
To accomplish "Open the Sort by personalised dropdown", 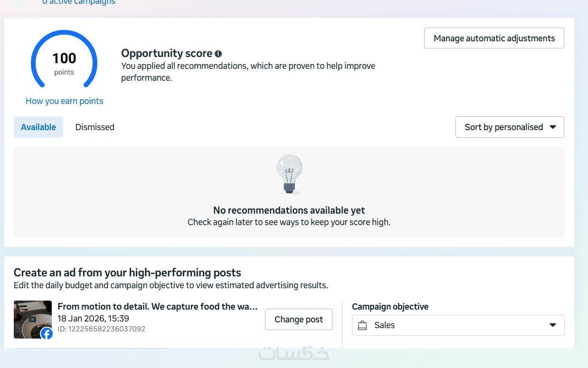I will 509,127.
